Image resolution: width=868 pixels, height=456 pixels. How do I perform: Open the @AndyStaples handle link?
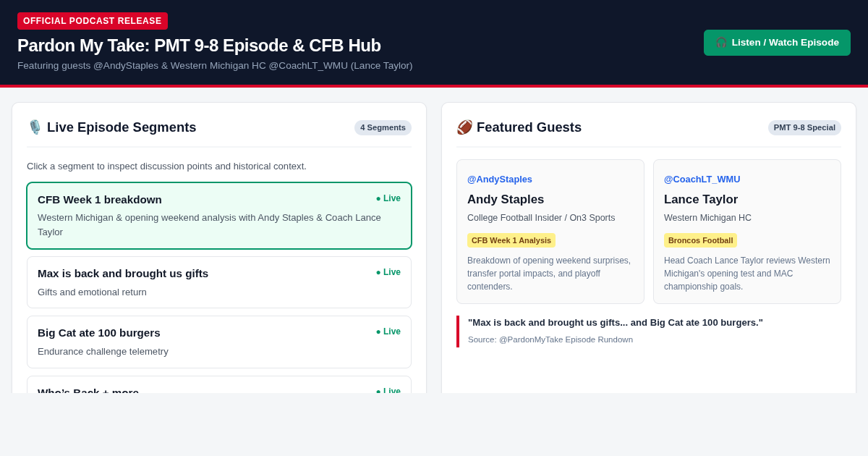tap(500, 179)
